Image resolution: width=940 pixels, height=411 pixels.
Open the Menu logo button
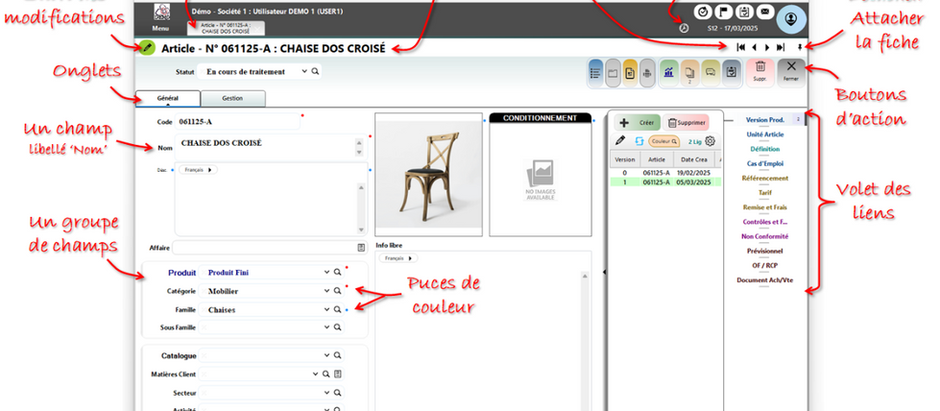[161, 17]
